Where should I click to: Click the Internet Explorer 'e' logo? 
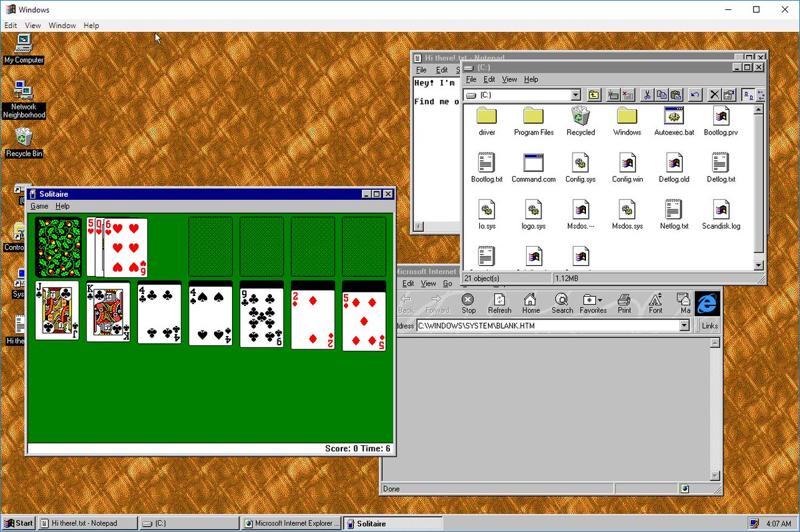coord(706,303)
